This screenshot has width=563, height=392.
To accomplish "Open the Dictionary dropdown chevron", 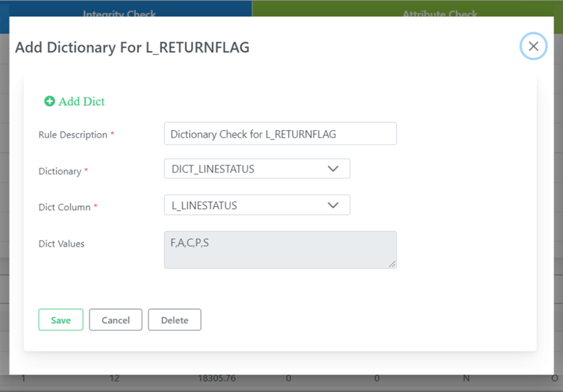I will (x=333, y=169).
